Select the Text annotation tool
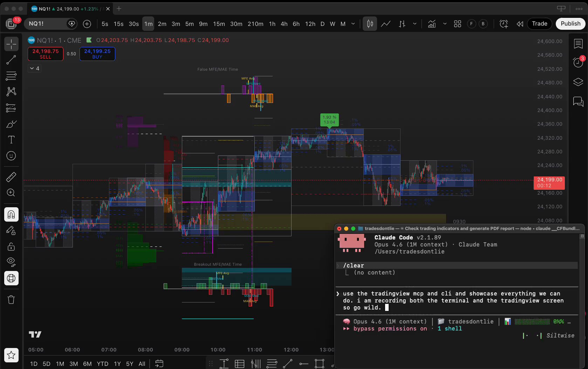588x369 pixels. pos(11,140)
